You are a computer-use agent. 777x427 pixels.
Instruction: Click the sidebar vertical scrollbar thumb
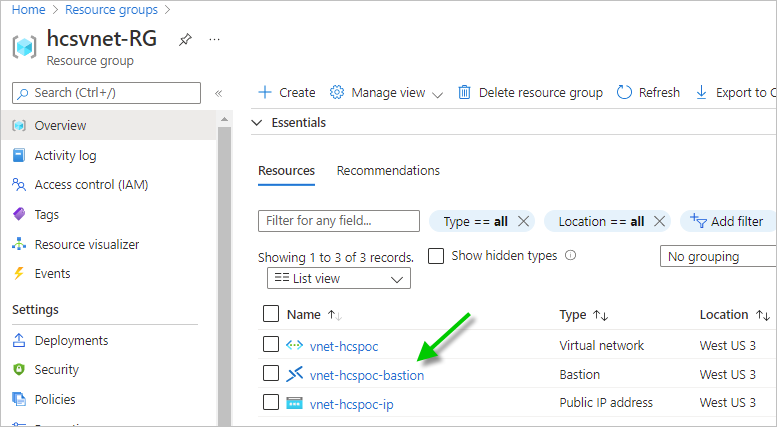tap(224, 275)
